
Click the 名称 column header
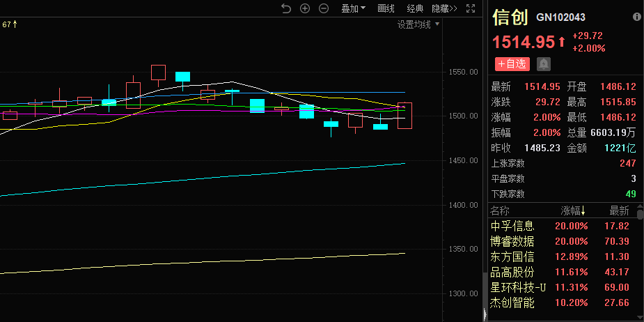tap(500, 210)
